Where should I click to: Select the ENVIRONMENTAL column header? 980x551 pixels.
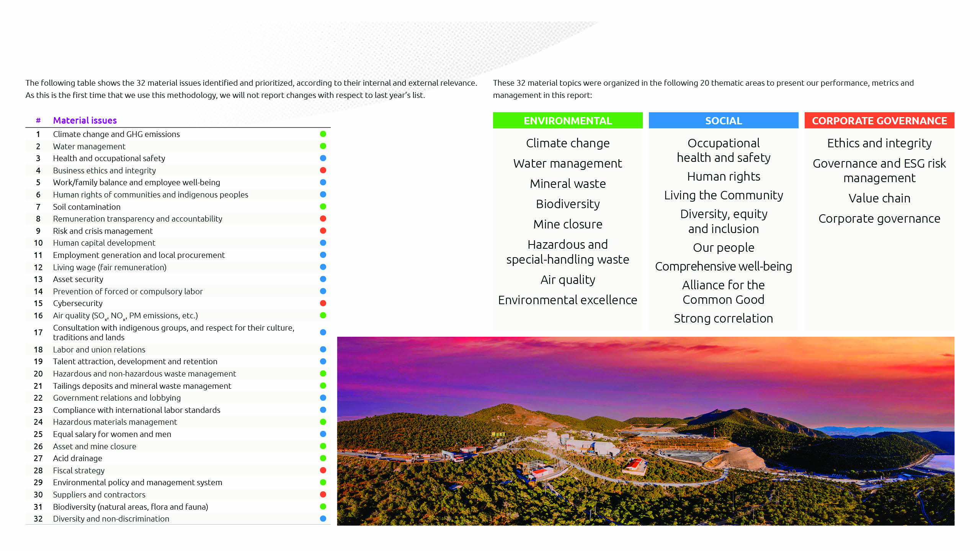coord(568,121)
